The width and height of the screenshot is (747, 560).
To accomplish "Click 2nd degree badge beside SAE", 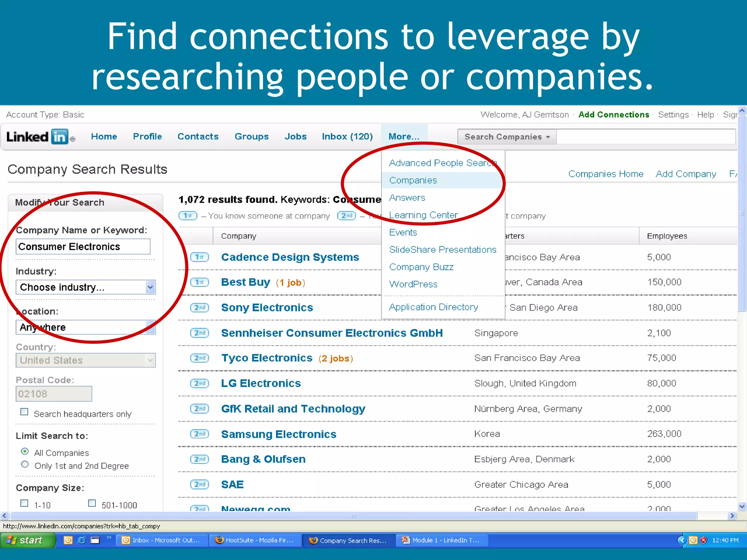I will 200,484.
